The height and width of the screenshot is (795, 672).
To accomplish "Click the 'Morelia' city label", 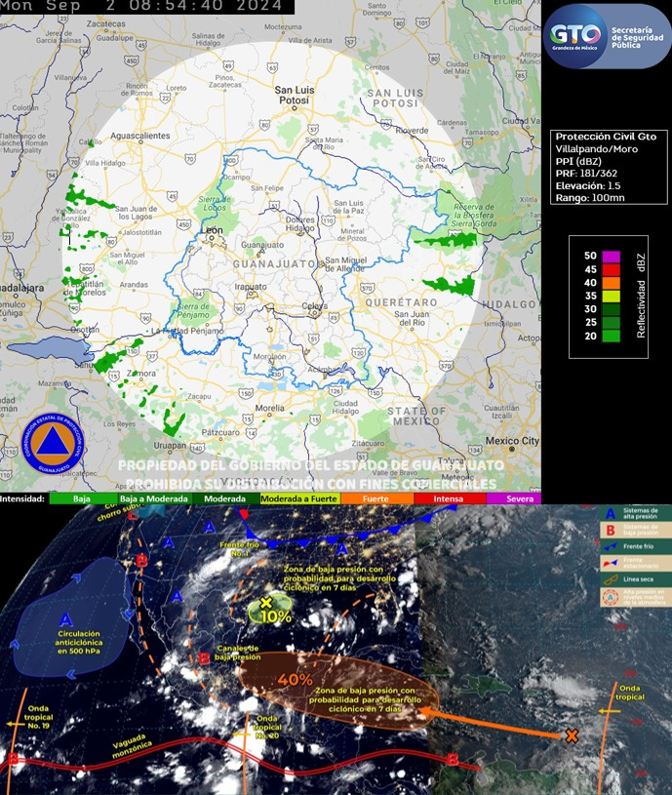I will pyautogui.click(x=269, y=408).
